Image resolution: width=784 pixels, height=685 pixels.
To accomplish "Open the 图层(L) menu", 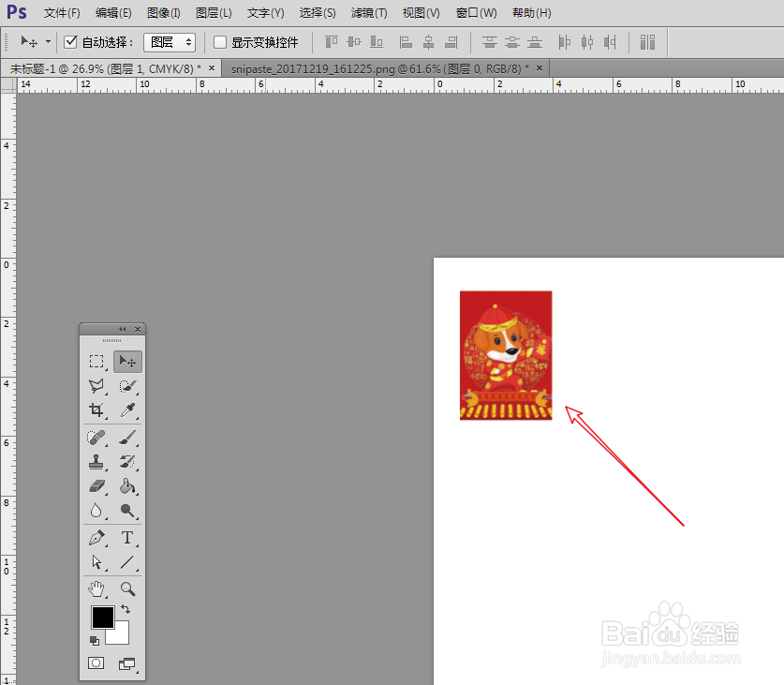I will 214,13.
